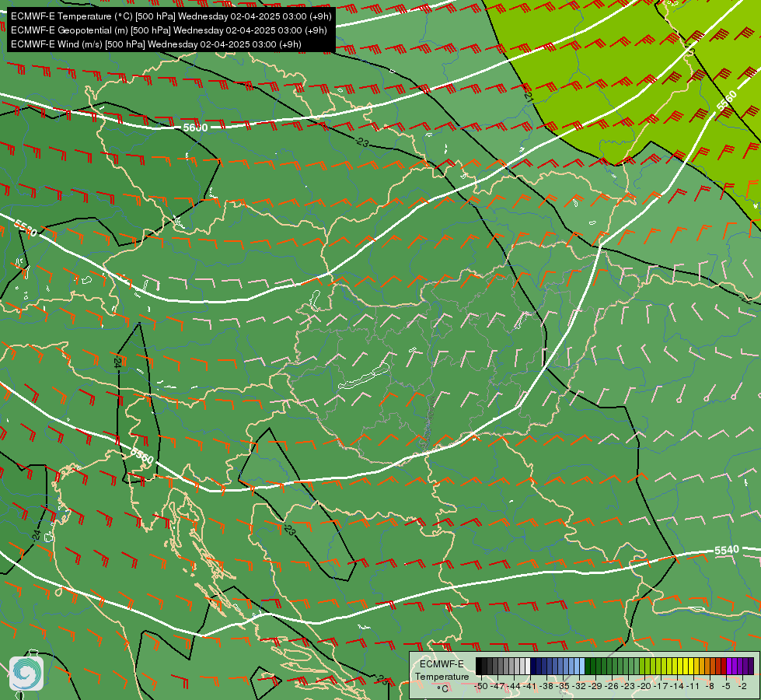The image size is (761, 700).
Task: Click the swirl logo icon in the bottom-left corner
Action: click(x=26, y=674)
